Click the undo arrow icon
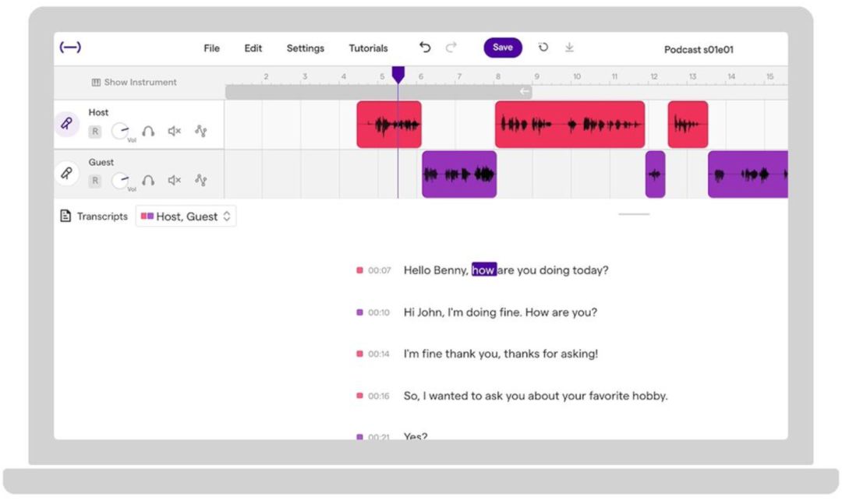842x504 pixels. [x=425, y=48]
